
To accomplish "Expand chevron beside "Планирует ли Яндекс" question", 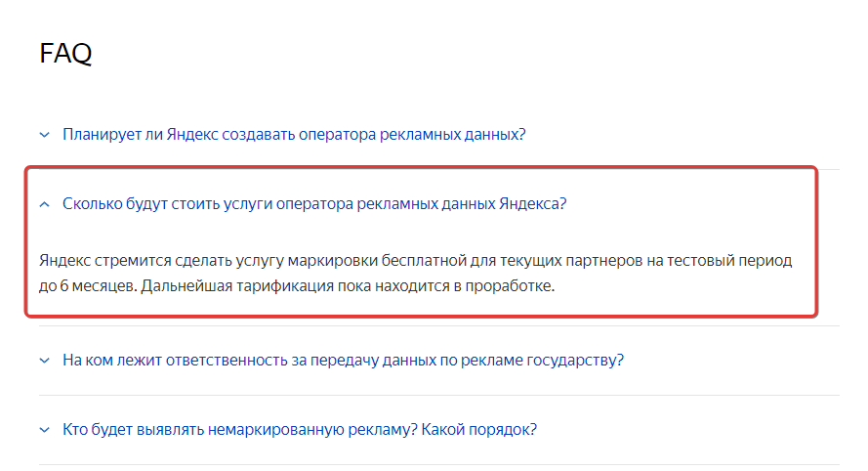I will pos(45,135).
